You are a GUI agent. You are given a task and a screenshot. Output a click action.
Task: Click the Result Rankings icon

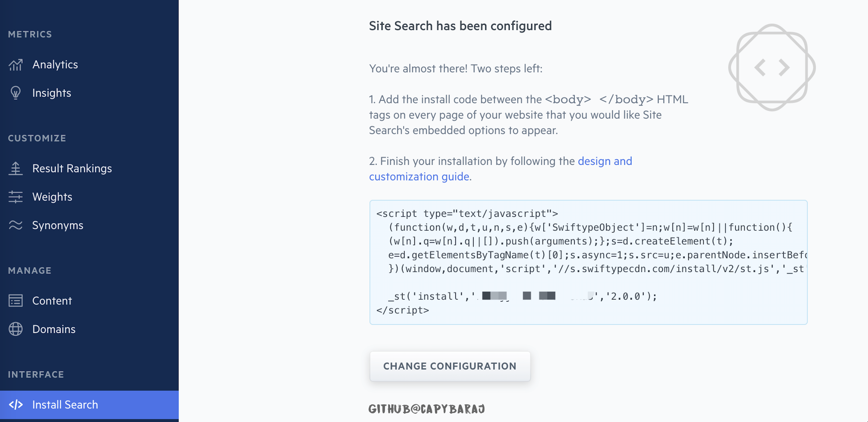(15, 169)
